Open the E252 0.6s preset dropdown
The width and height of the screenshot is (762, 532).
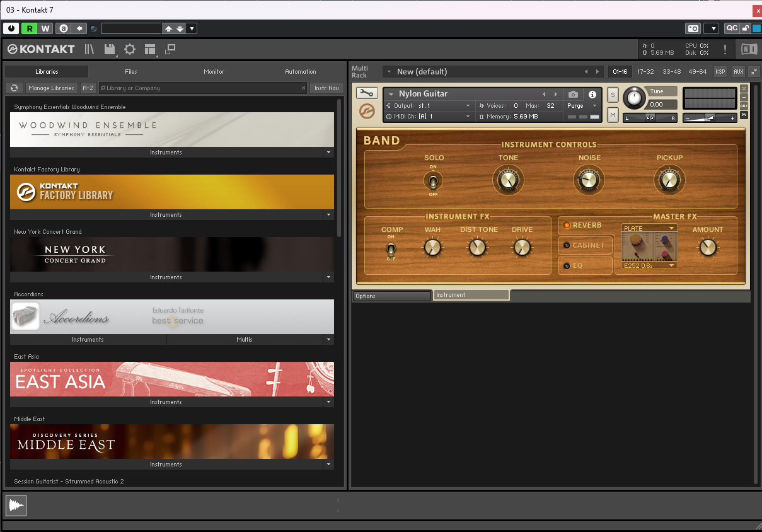click(x=649, y=265)
